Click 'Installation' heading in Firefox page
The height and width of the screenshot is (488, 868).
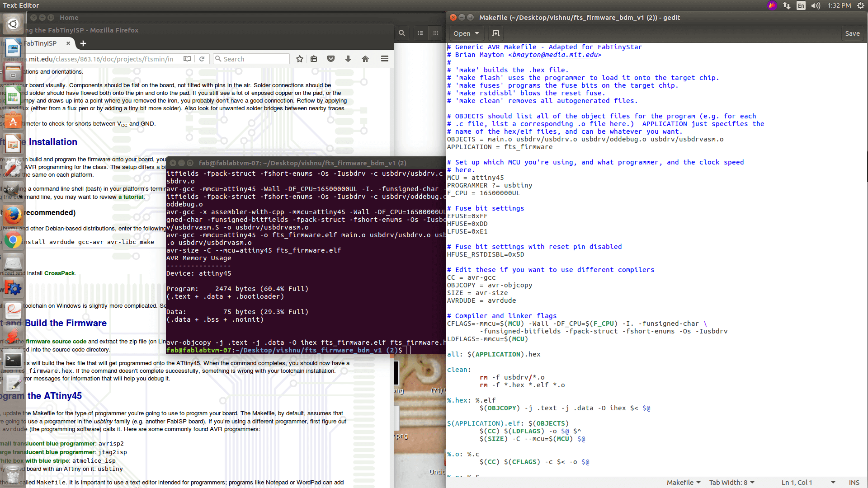pyautogui.click(x=53, y=142)
